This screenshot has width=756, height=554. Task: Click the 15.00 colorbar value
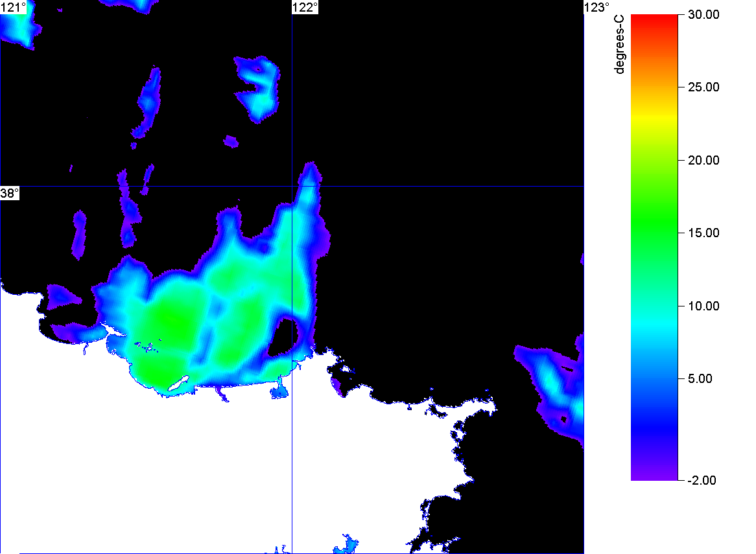tap(703, 233)
